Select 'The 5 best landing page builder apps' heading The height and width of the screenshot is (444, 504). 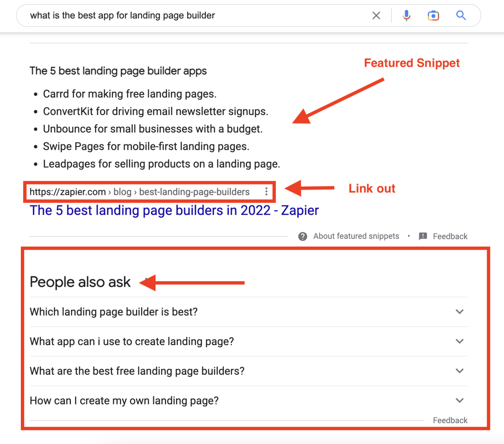118,71
